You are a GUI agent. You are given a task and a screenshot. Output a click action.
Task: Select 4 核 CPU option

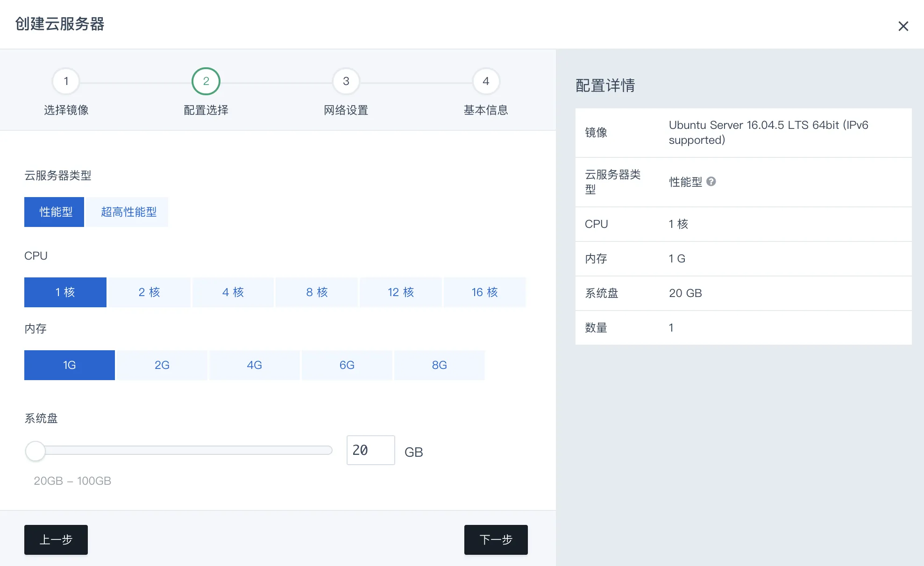(x=233, y=292)
